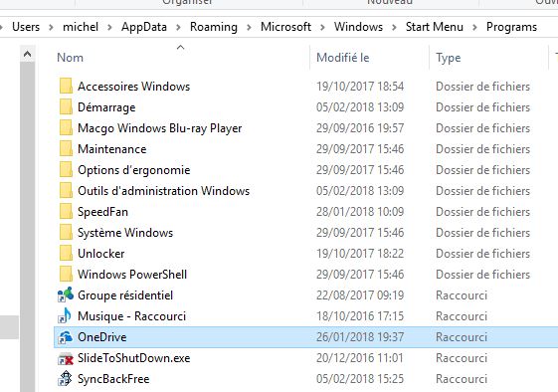Image resolution: width=558 pixels, height=392 pixels.
Task: Expand the chevron after Roaming
Action: [249, 27]
